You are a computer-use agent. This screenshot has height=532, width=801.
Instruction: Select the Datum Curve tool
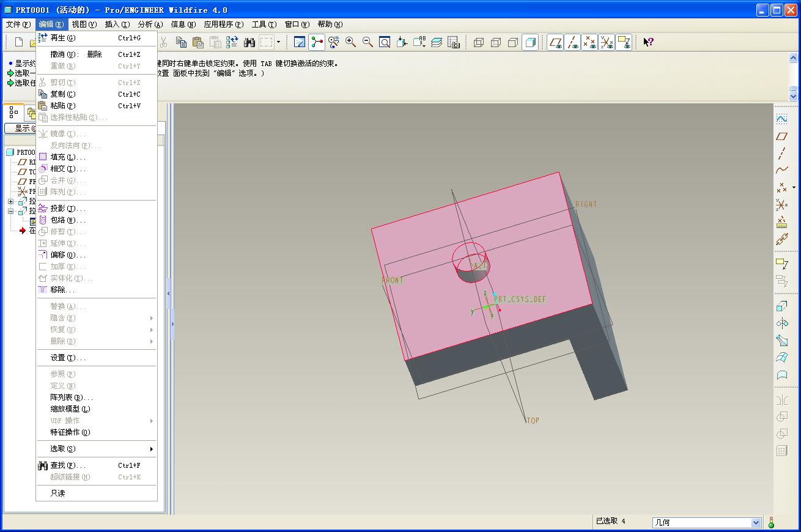tap(782, 171)
